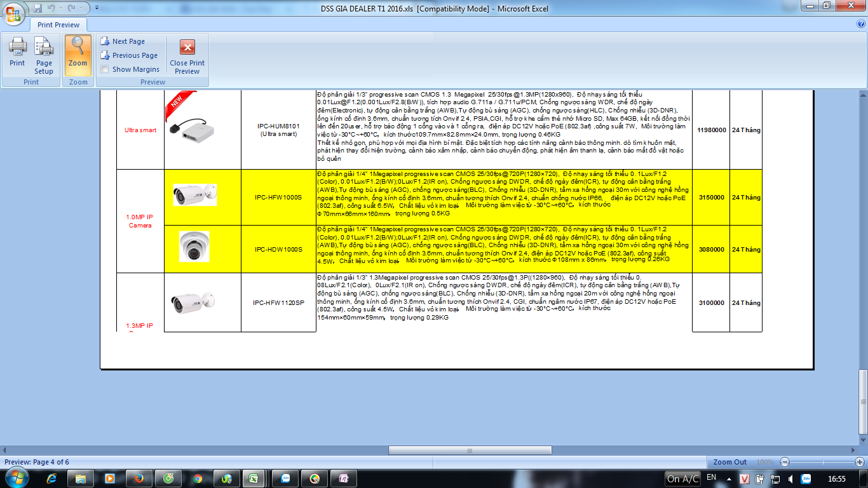Expand the Customize Quick Access Toolbar dropdown

tap(97, 9)
